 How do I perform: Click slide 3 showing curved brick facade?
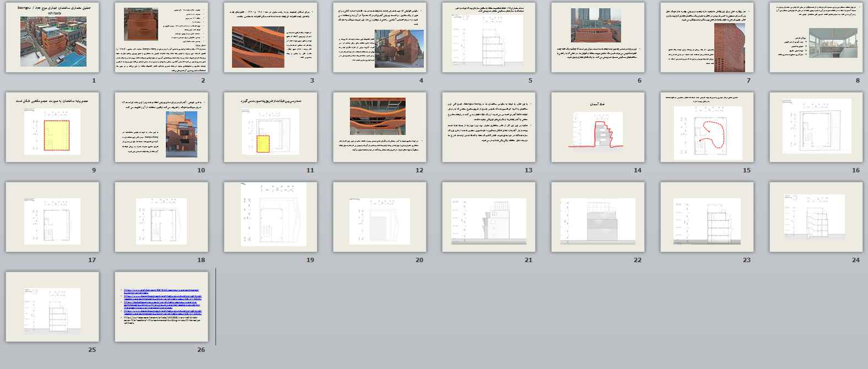point(271,37)
